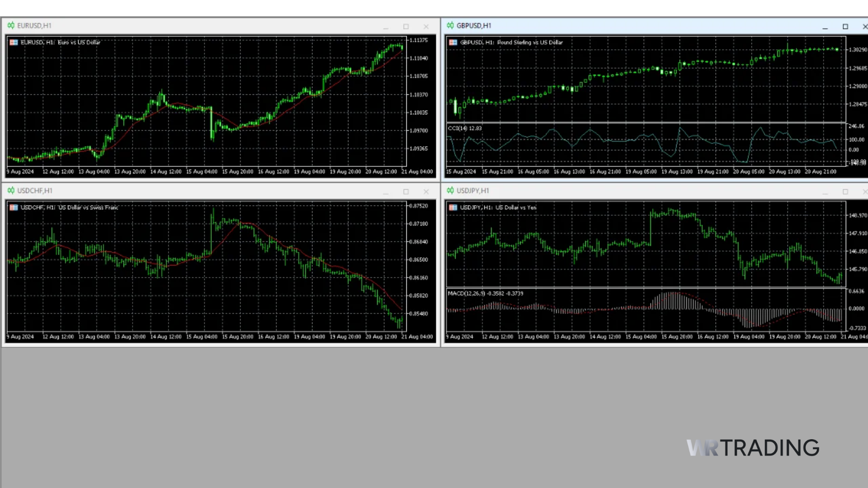The height and width of the screenshot is (488, 868).
Task: Click '21 Aug 04:00' on EURUSD time axis
Action: (417, 172)
